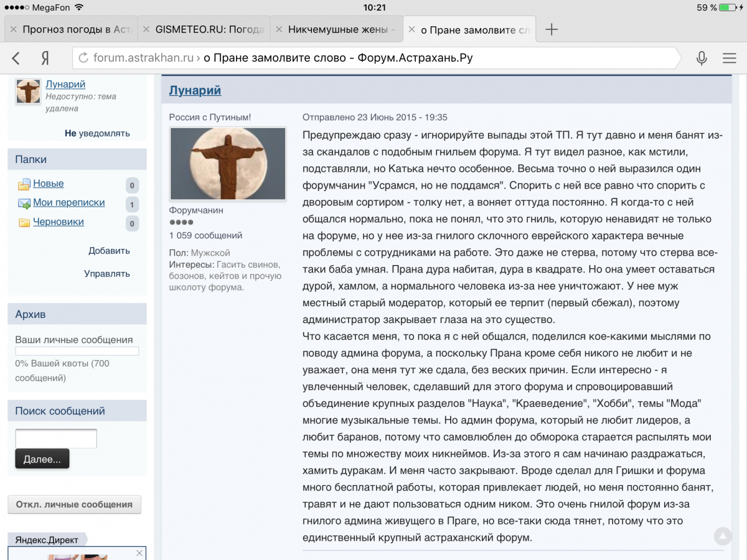The height and width of the screenshot is (560, 747).
Task: Focus the Поиск сообщений search field
Action: (56, 439)
